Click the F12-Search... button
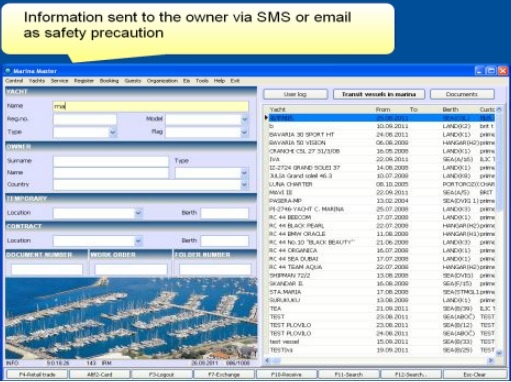 coord(411,374)
